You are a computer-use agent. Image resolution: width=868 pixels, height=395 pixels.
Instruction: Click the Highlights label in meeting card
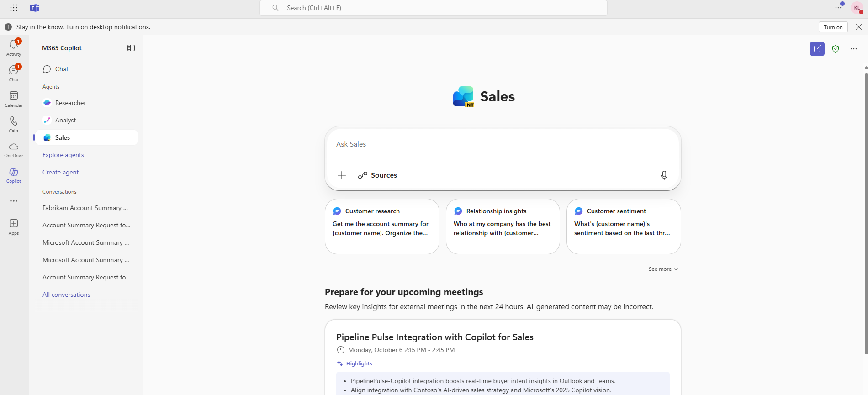point(359,363)
